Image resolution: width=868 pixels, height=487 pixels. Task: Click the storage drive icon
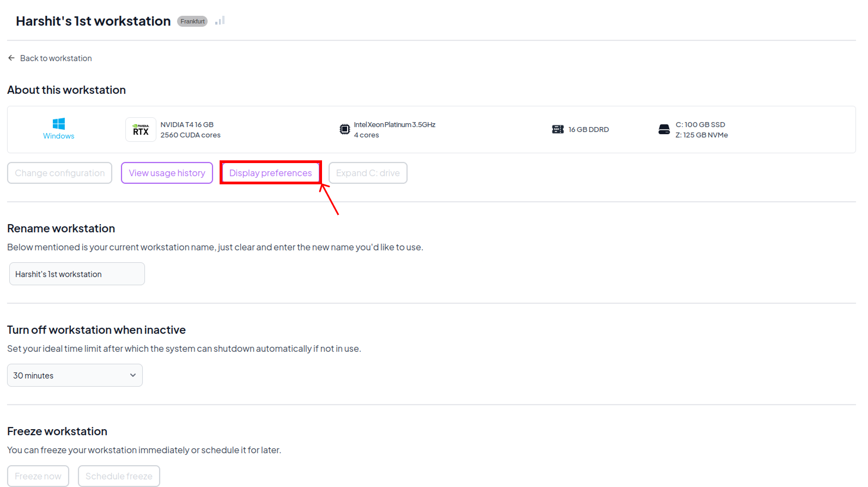point(664,129)
